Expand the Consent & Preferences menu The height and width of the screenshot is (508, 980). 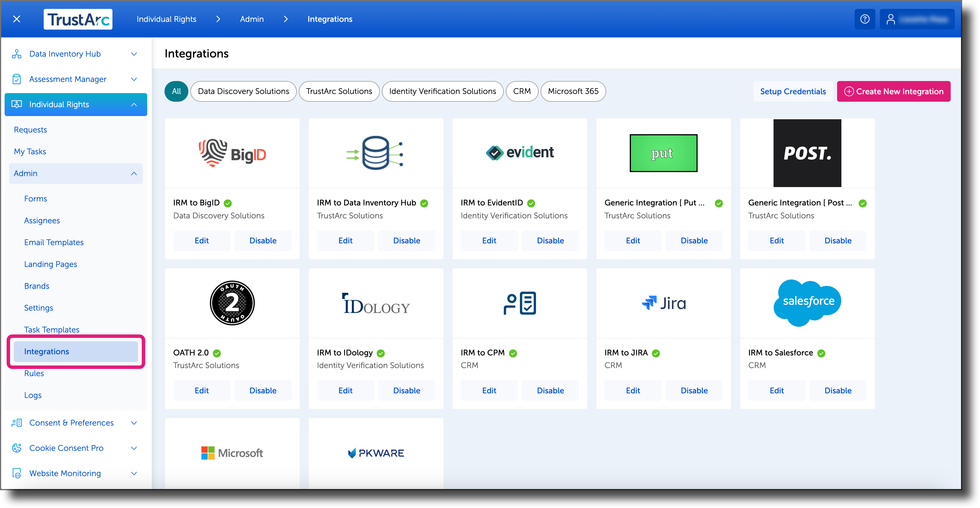pyautogui.click(x=134, y=423)
